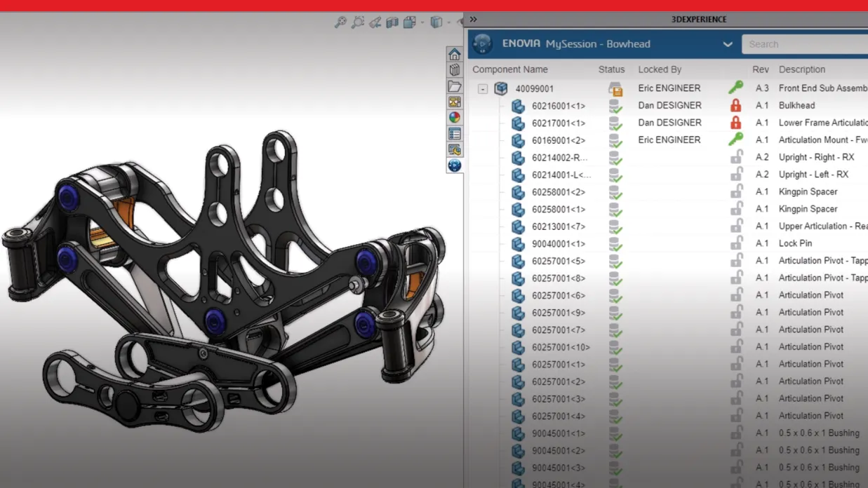The image size is (868, 488).
Task: Click the orange save status icon for 40099001
Action: click(x=615, y=88)
